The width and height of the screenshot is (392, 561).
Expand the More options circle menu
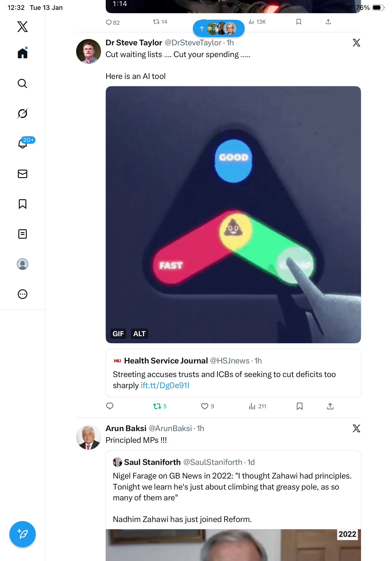[23, 294]
